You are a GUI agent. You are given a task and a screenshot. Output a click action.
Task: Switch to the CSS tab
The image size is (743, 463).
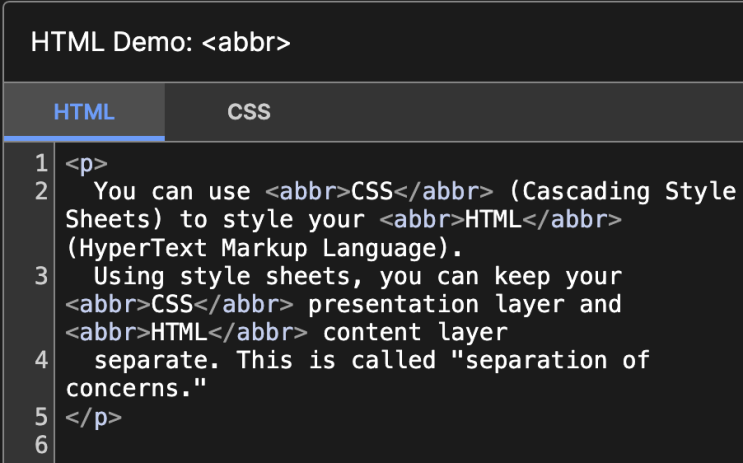point(248,112)
